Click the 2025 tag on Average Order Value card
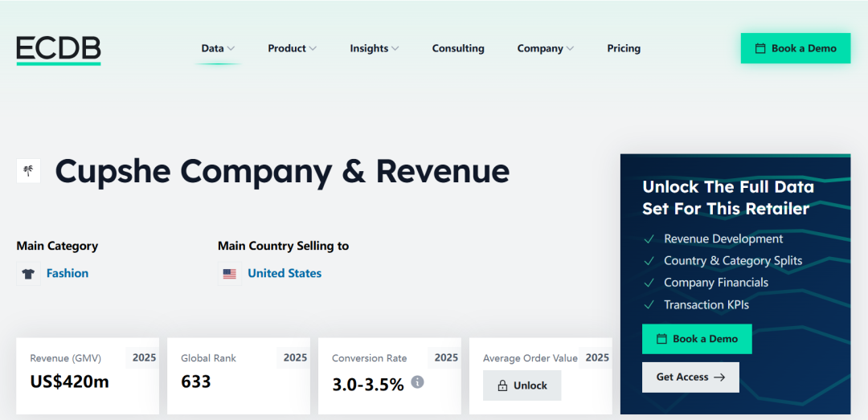 pos(596,357)
